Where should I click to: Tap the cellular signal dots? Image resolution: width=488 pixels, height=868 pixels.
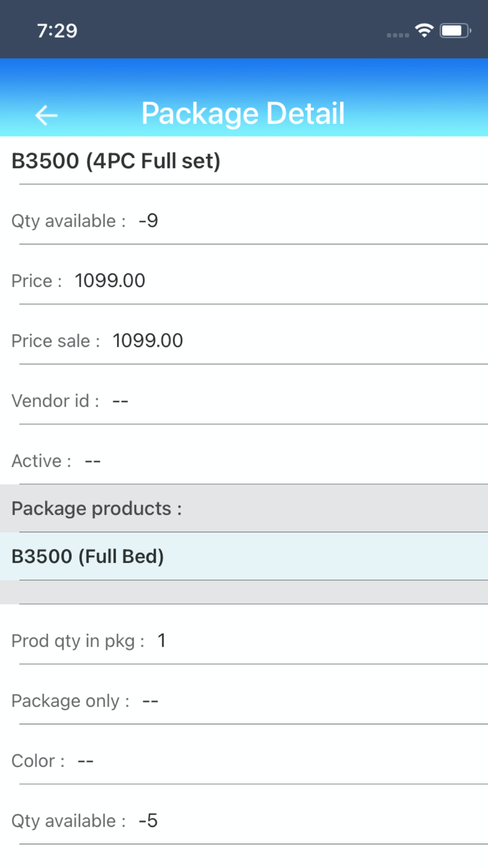pyautogui.click(x=398, y=35)
